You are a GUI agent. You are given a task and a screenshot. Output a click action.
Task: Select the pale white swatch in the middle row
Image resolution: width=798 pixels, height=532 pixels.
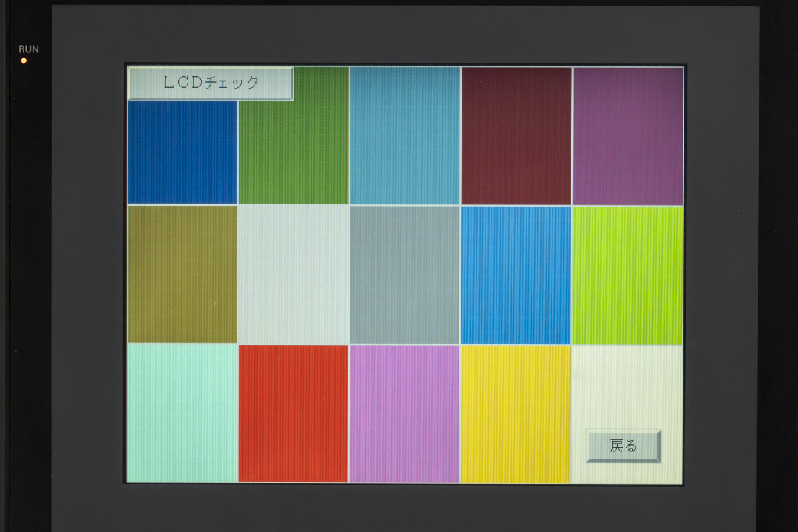tap(293, 274)
